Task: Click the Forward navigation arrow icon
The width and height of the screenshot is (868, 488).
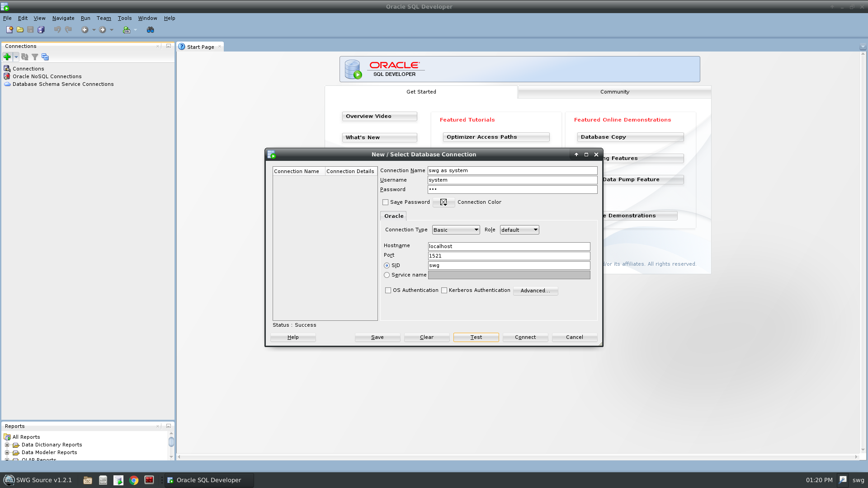Action: click(103, 30)
